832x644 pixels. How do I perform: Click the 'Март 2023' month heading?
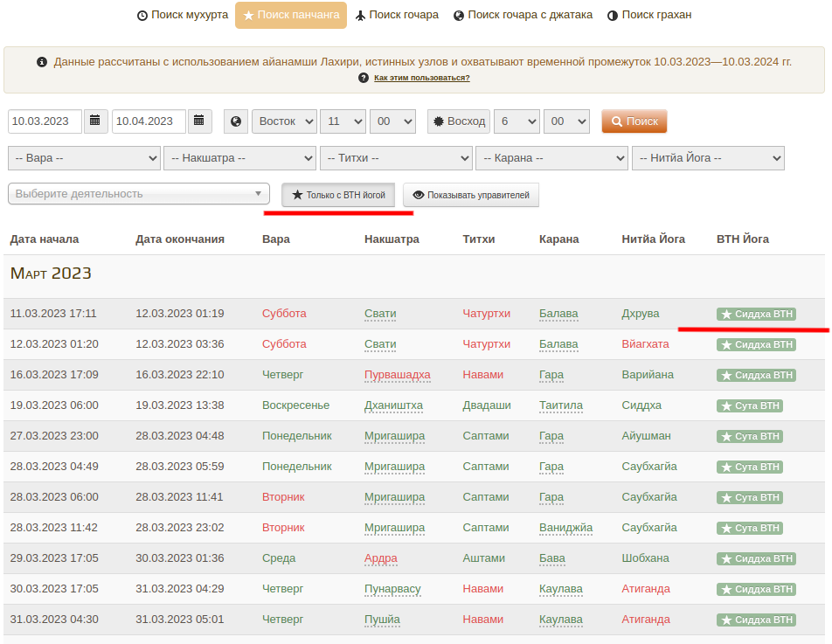click(x=51, y=274)
